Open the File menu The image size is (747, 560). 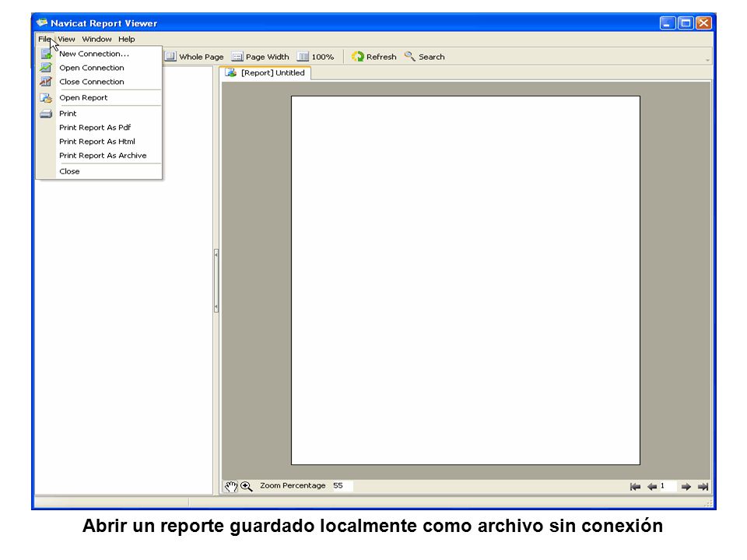coord(44,39)
